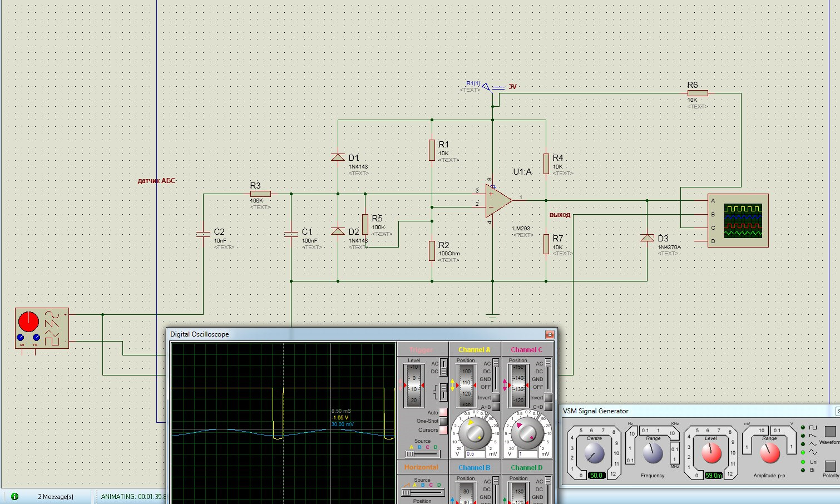Toggle Channel A A+B button
The height and width of the screenshot is (504, 840).
(496, 407)
